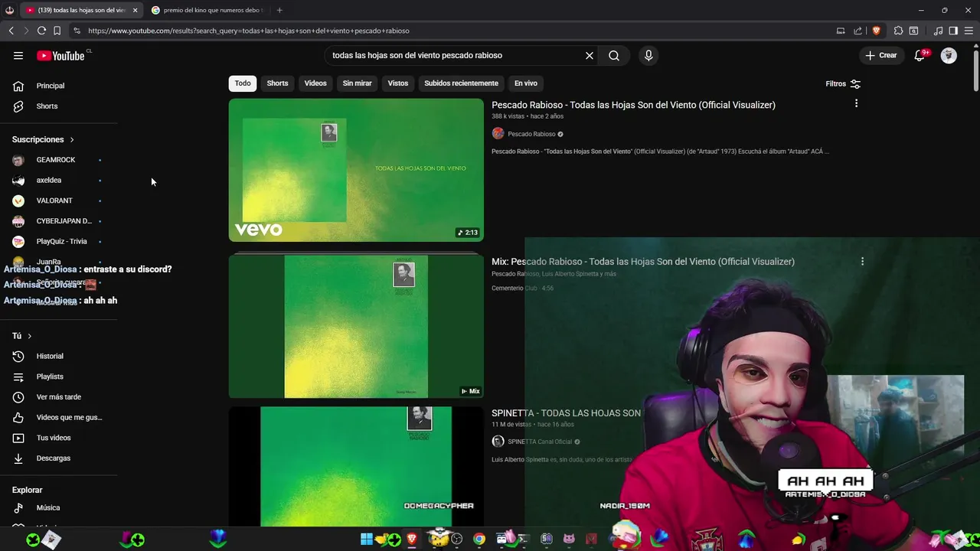Go back with the browser back arrow
Viewport: 980px width, 551px height.
coord(11,31)
